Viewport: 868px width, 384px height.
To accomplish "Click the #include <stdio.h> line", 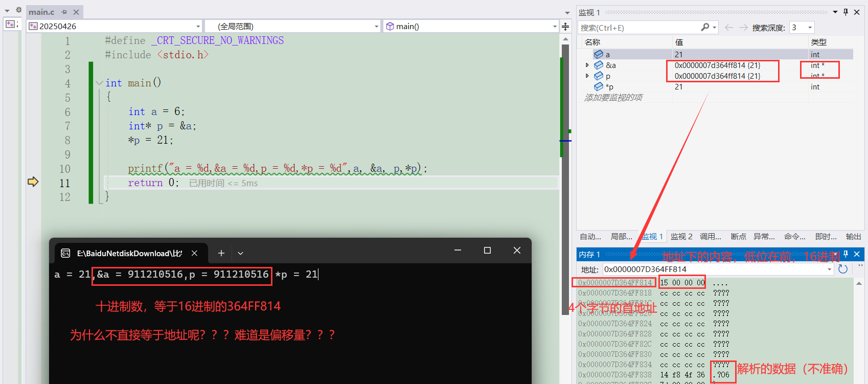I will click(156, 55).
